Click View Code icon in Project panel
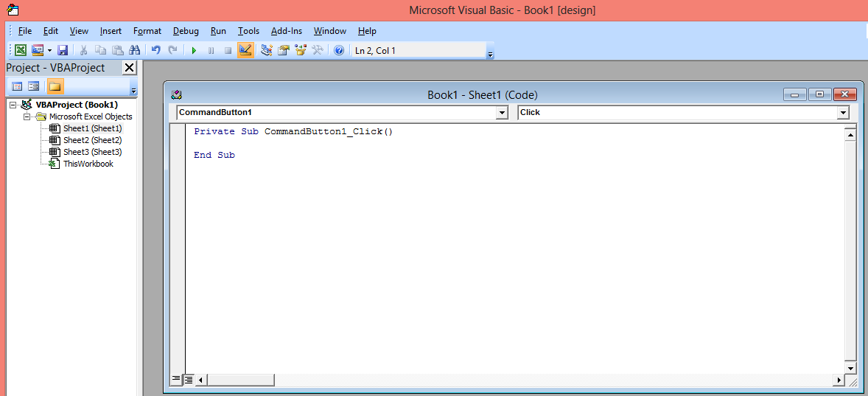 (x=17, y=86)
